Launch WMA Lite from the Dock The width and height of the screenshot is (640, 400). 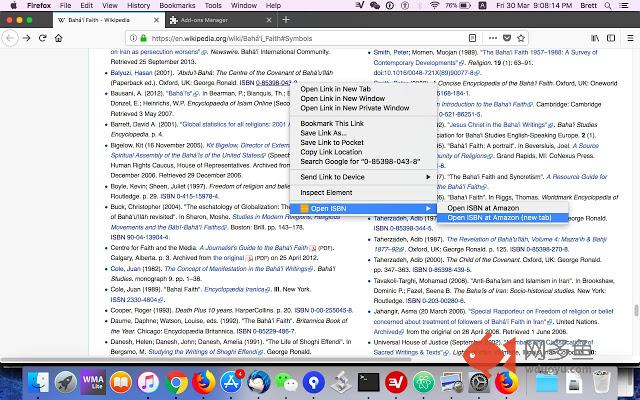93,383
